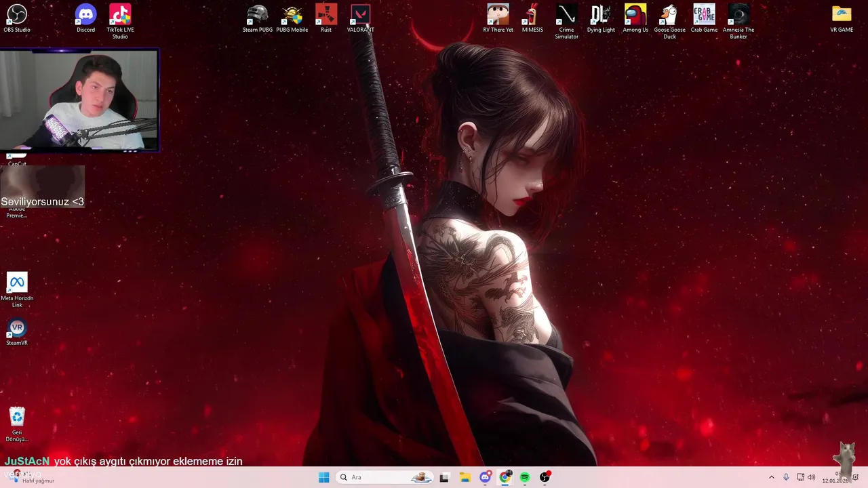The width and height of the screenshot is (868, 488).
Task: Select the SteamVR desktop icon
Action: point(17,333)
